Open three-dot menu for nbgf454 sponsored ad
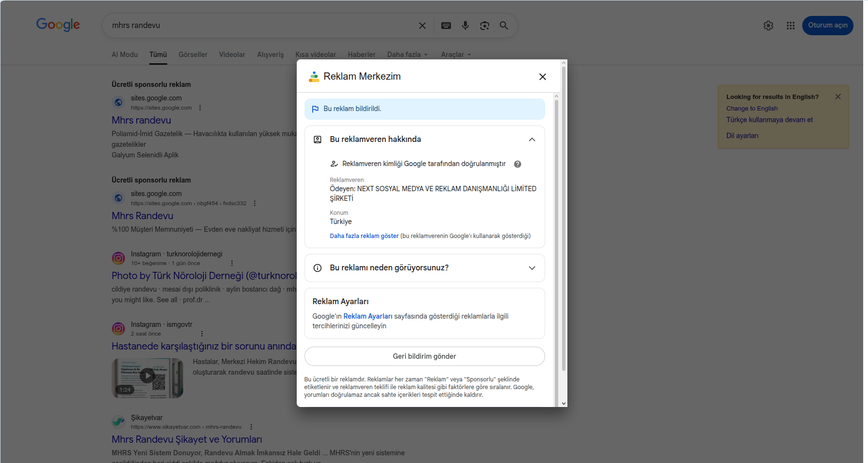This screenshot has width=868, height=463. [x=255, y=203]
